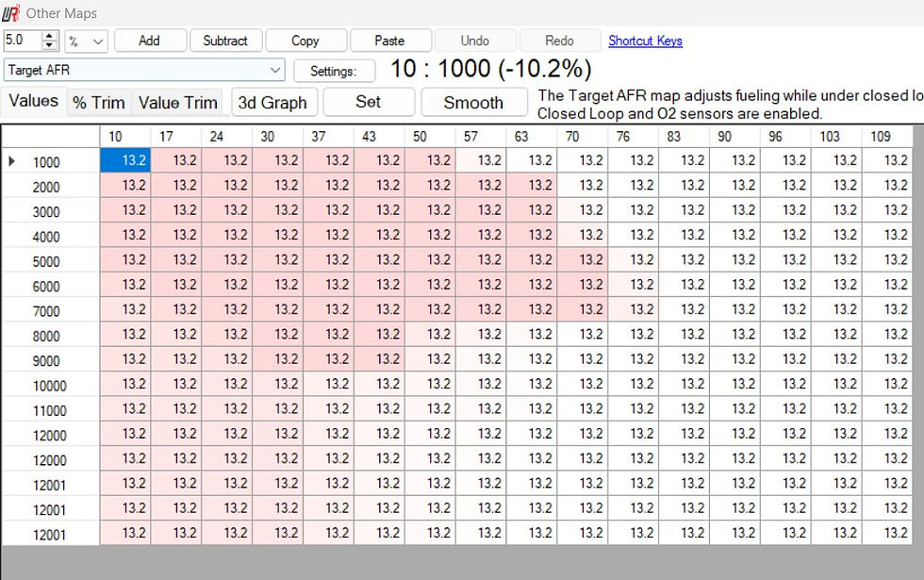The width and height of the screenshot is (924, 580).
Task: Click the Add button
Action: tap(150, 41)
